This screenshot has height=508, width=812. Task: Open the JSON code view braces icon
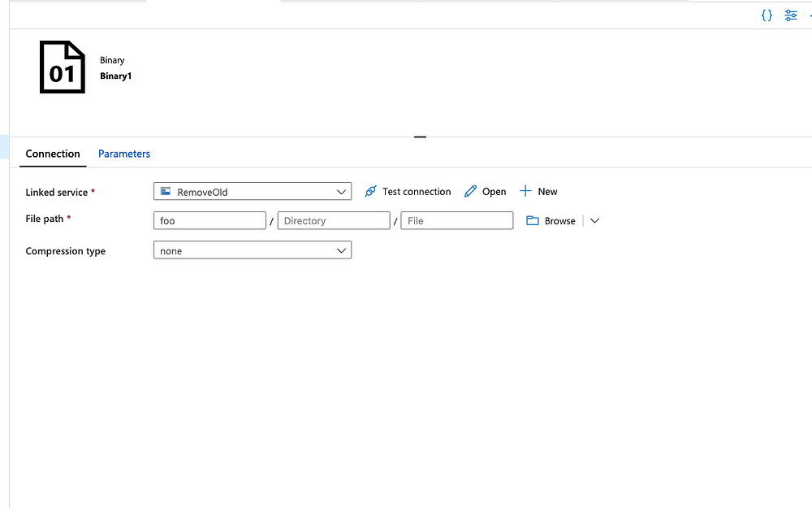[x=767, y=15]
